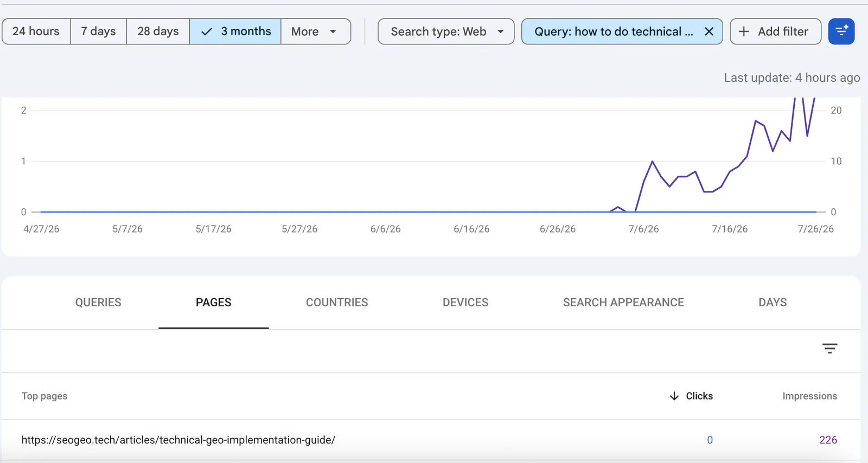This screenshot has width=868, height=463.
Task: Switch to the DAYS tab
Action: point(773,303)
